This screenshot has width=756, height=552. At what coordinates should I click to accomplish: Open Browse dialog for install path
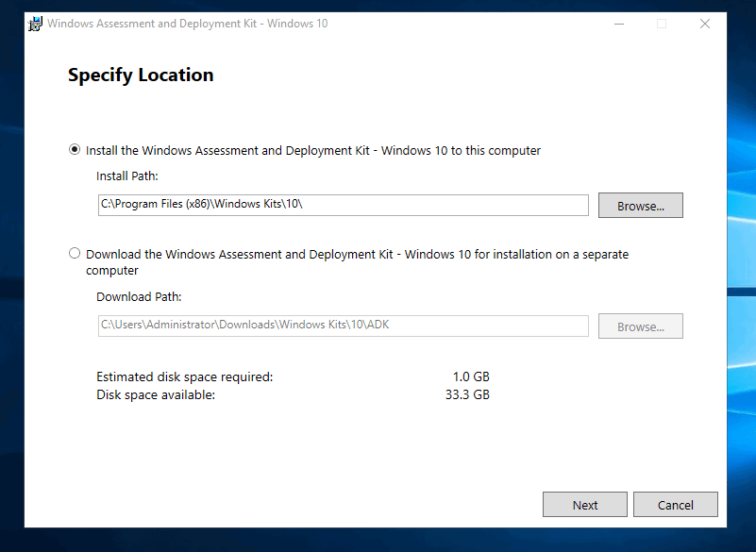click(x=640, y=205)
